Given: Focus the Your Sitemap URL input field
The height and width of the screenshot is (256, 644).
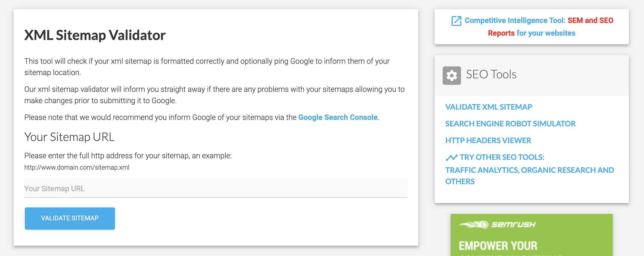Looking at the screenshot, I should [216, 188].
